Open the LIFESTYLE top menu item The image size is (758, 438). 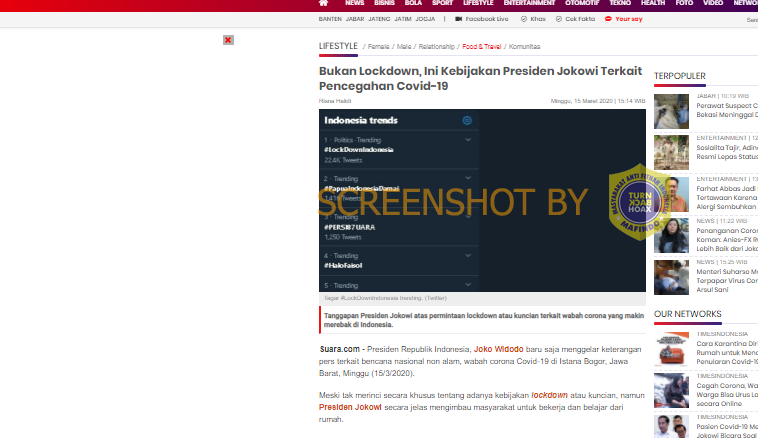pos(478,3)
